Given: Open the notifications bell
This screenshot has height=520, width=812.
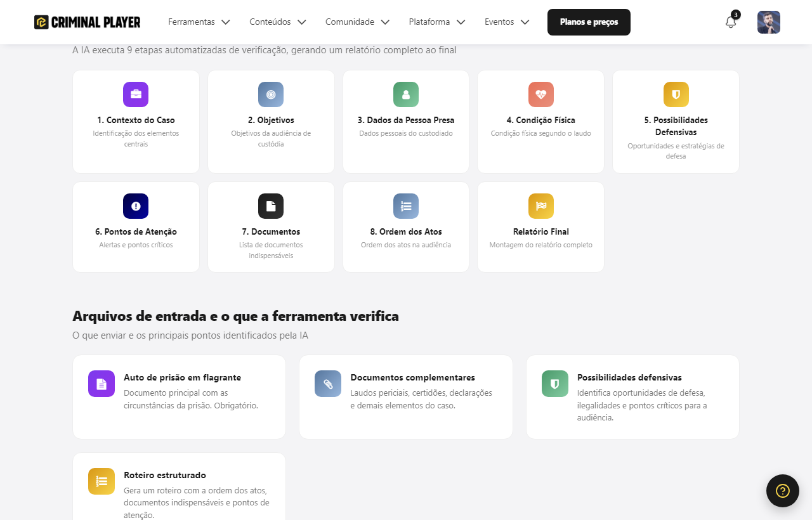Looking at the screenshot, I should pyautogui.click(x=731, y=22).
